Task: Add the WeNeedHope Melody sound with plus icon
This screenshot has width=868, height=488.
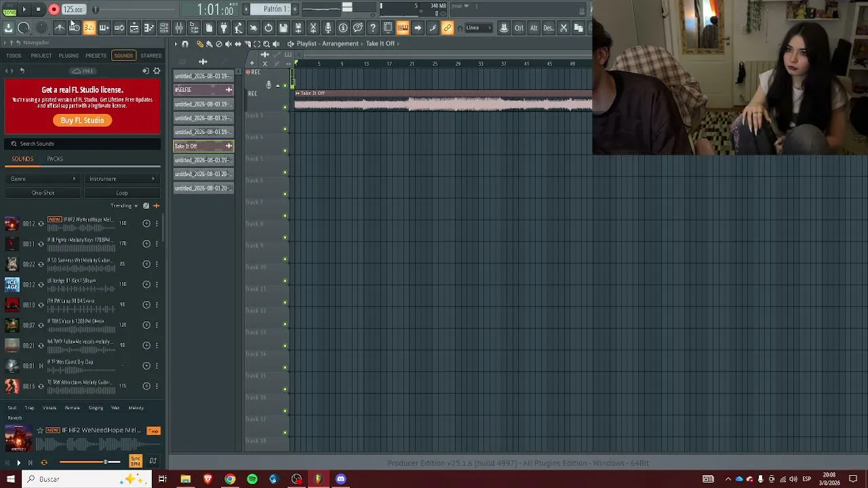Action: tap(146, 224)
